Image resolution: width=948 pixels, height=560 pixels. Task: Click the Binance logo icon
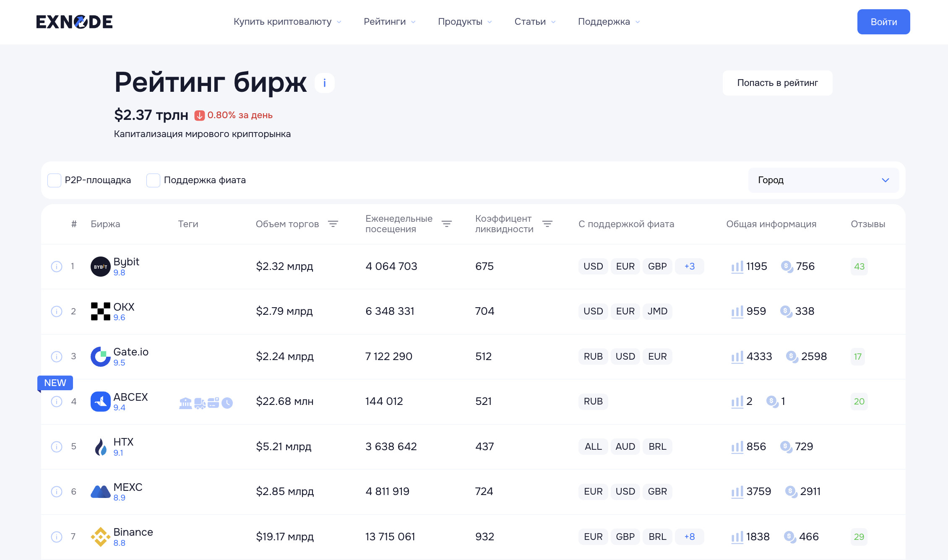tap(100, 537)
